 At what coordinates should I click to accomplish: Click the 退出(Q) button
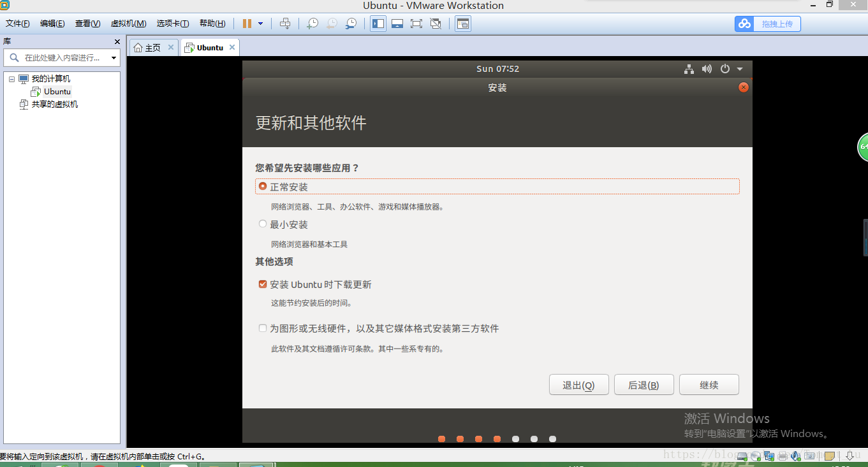tap(578, 385)
